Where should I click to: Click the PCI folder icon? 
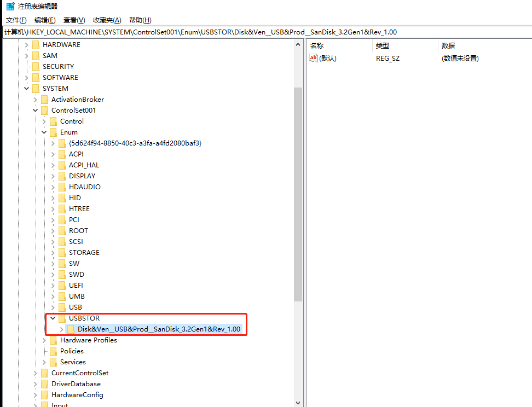pos(61,219)
